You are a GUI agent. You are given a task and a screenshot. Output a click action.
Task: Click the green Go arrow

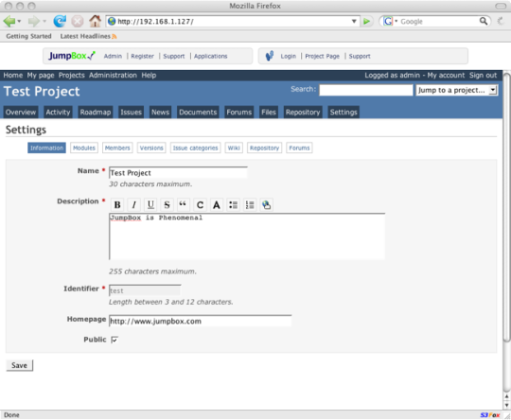click(366, 22)
